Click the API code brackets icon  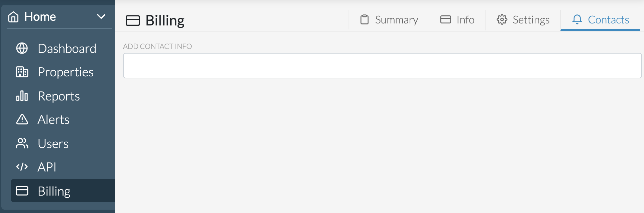(22, 167)
